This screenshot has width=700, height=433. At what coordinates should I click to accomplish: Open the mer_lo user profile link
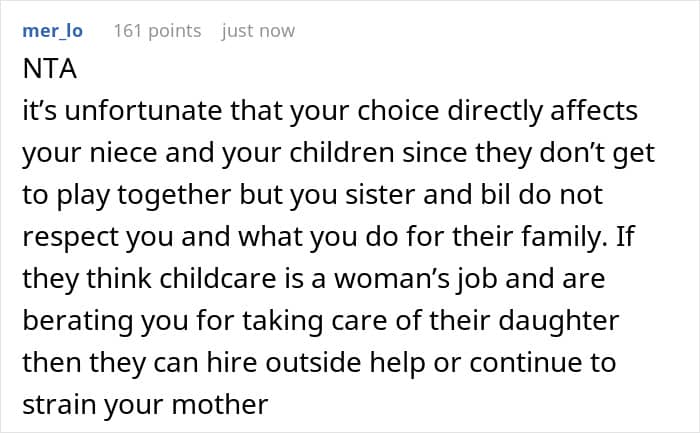coord(53,31)
